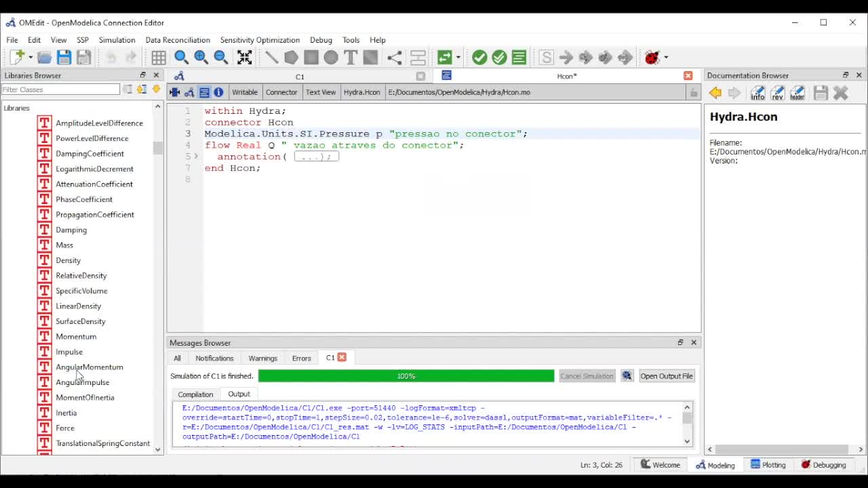Open the new class dropdown arrow
Screen dimensions: 868x488
tap(29, 58)
